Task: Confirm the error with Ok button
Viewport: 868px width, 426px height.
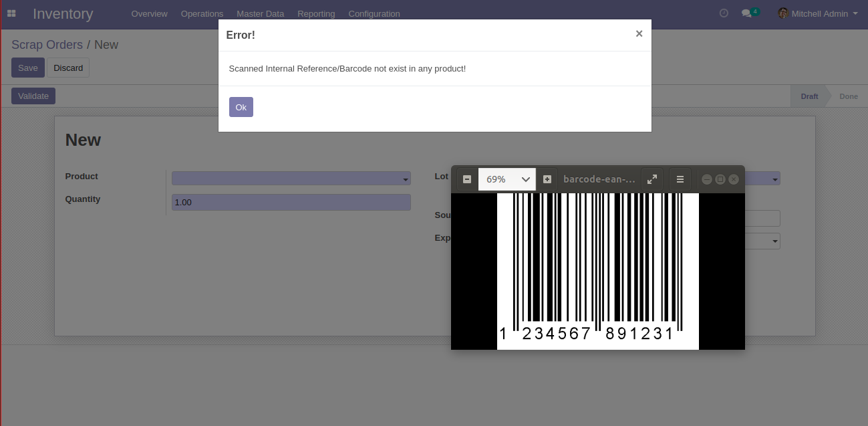Action: point(241,107)
